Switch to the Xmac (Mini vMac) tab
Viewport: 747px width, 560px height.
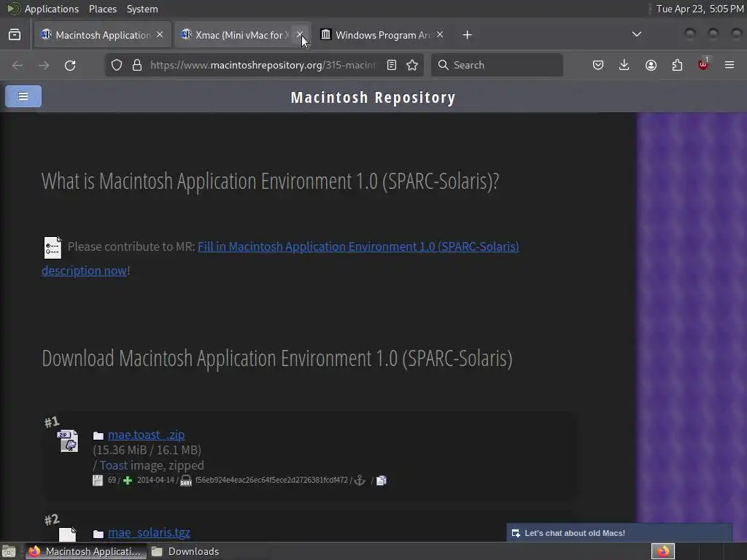tap(243, 35)
